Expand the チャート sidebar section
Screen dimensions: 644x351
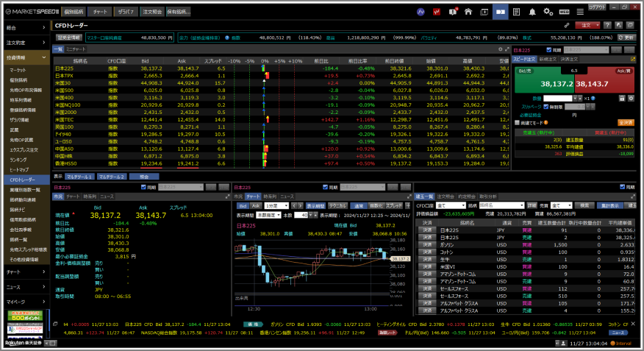(x=26, y=272)
